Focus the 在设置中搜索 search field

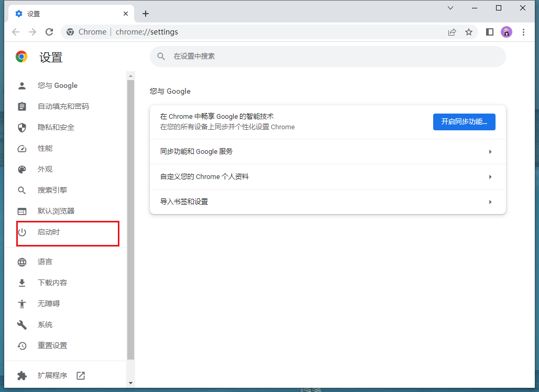click(x=327, y=57)
